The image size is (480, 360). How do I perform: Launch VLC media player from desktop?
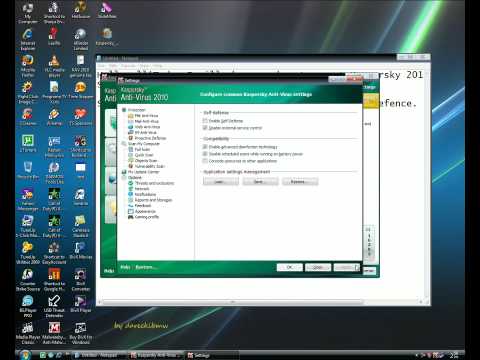[54, 67]
